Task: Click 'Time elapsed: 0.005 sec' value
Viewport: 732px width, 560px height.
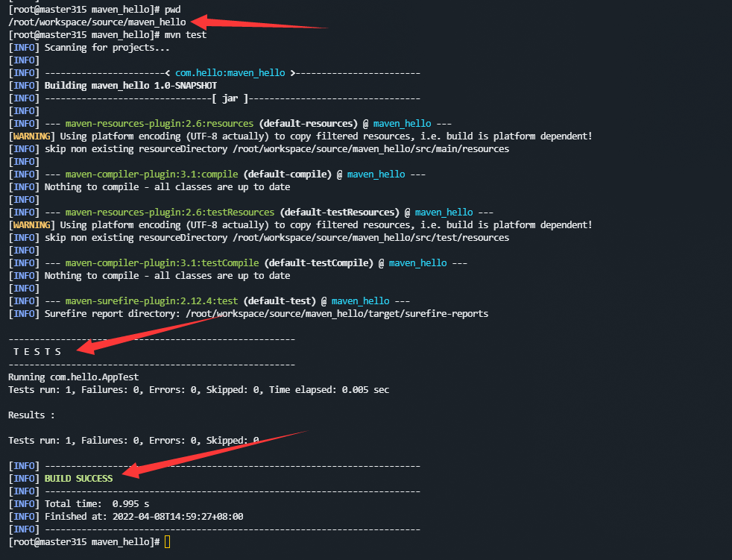Action: coord(329,389)
